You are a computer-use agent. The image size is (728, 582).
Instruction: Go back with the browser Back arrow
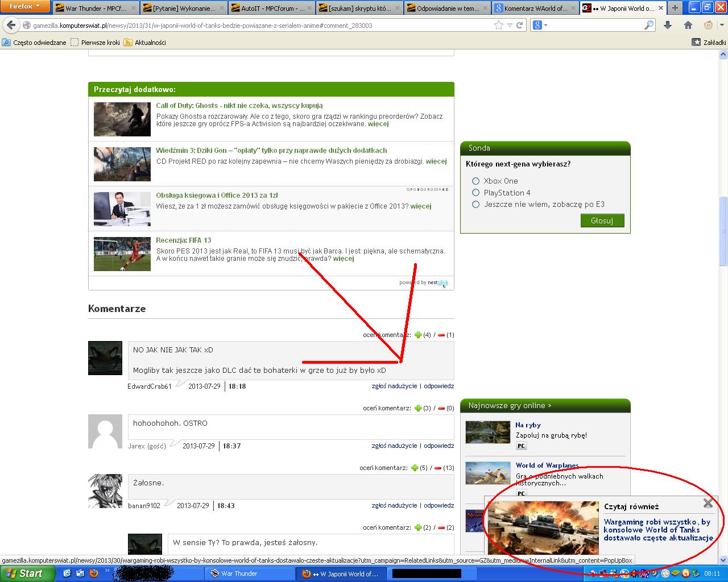point(11,26)
